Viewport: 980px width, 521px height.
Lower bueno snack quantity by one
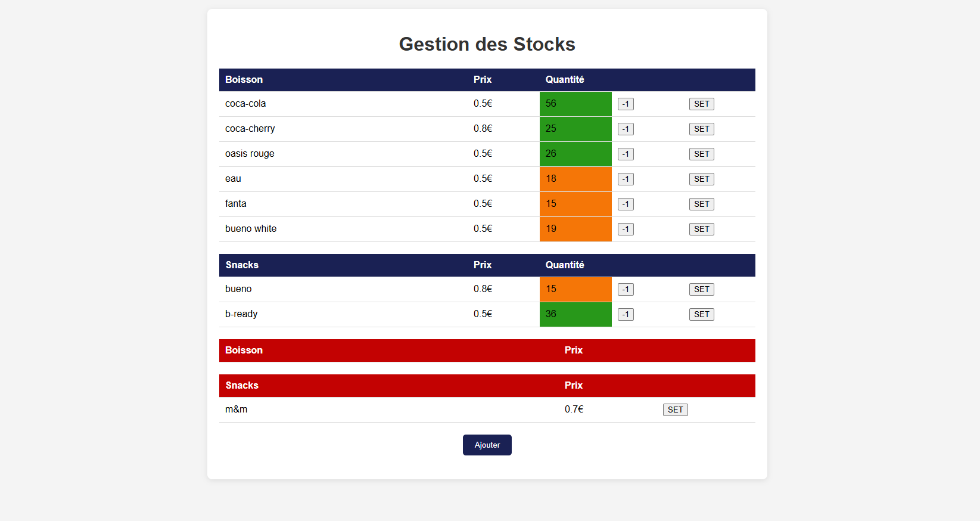click(x=626, y=290)
